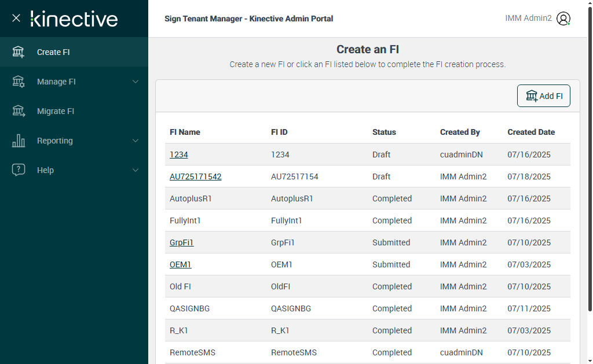Close the sidebar with the X icon
593x364 pixels.
pyautogui.click(x=16, y=18)
